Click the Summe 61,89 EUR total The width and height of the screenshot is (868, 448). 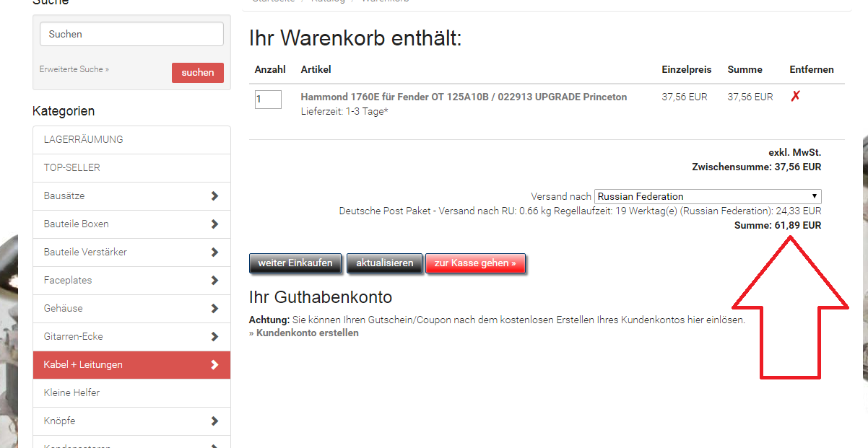coord(778,225)
